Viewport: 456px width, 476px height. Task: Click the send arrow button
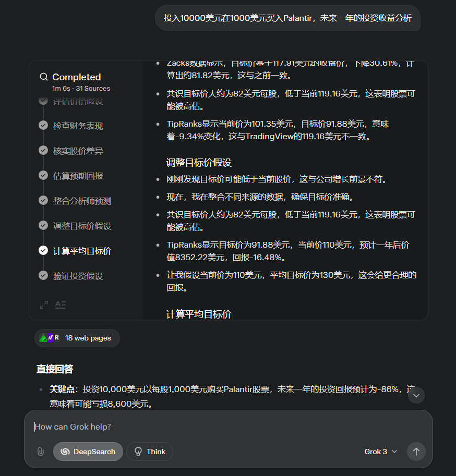(x=416, y=451)
